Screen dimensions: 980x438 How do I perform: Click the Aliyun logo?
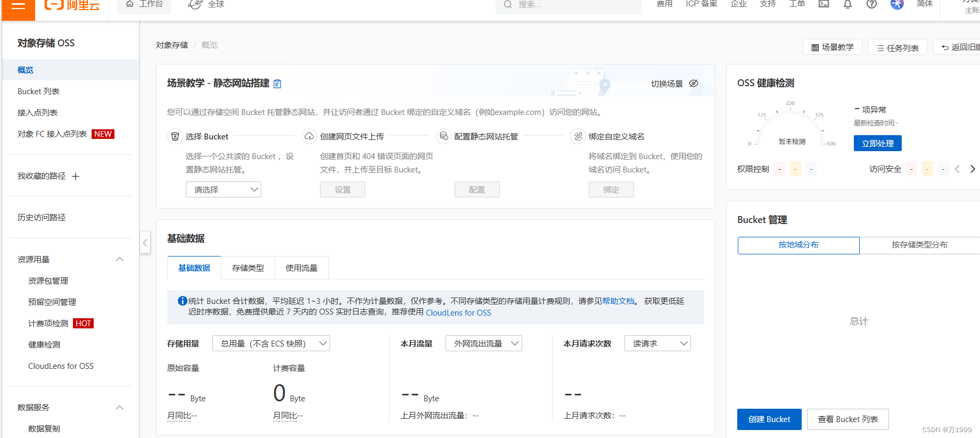point(72,5)
